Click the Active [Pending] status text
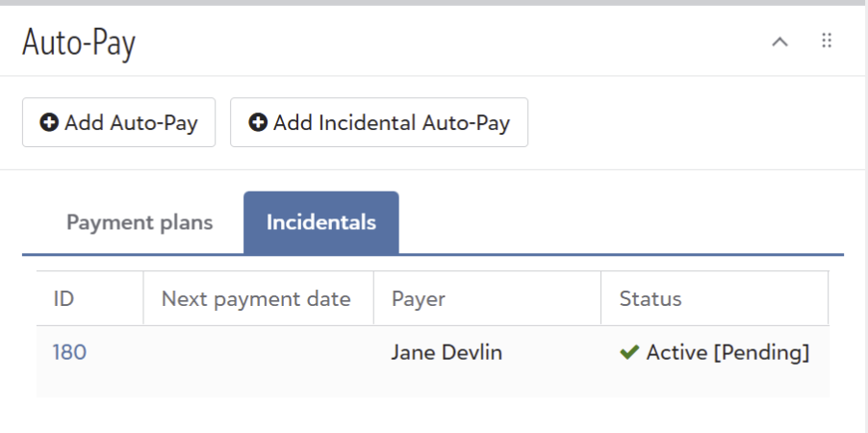 pos(728,353)
